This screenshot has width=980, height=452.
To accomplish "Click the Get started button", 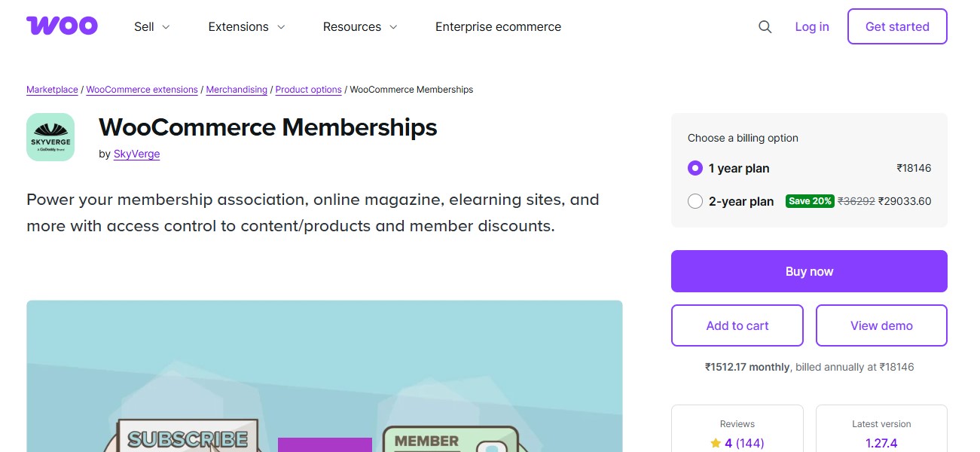I will tap(896, 26).
